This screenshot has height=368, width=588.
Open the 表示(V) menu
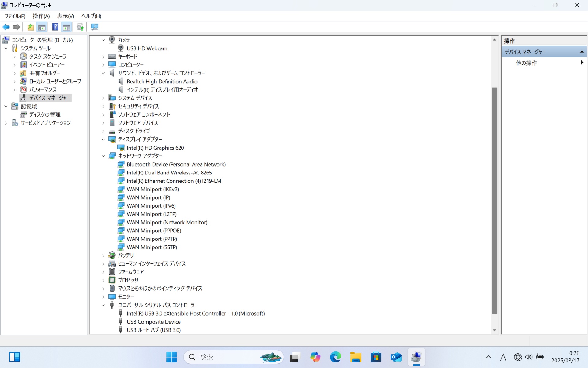click(x=66, y=16)
